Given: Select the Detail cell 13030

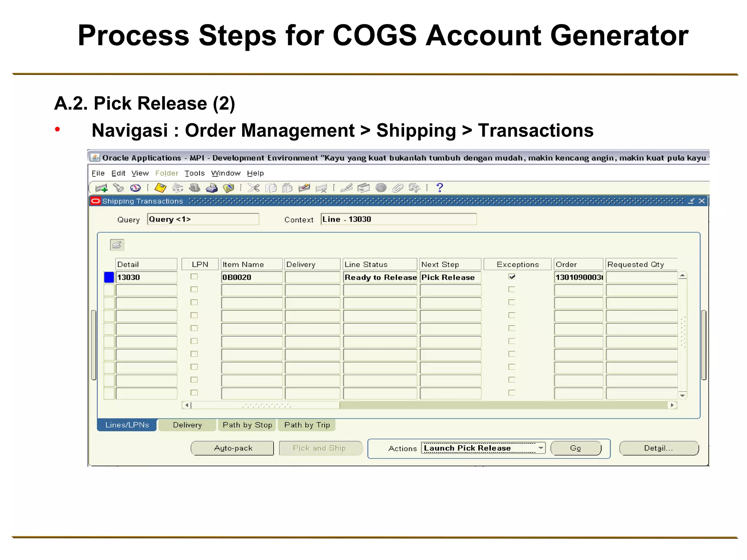Looking at the screenshot, I should pyautogui.click(x=146, y=277).
